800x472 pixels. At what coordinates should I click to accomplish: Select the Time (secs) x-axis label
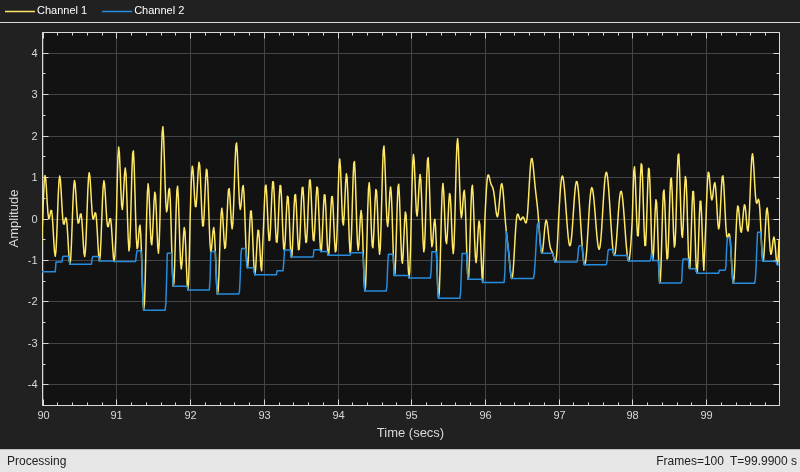(x=410, y=433)
